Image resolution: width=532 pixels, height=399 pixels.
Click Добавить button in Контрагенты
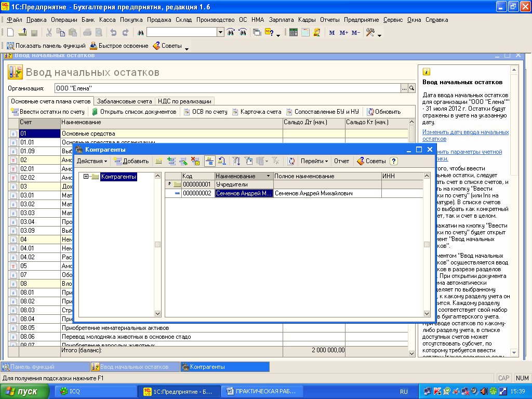(131, 161)
